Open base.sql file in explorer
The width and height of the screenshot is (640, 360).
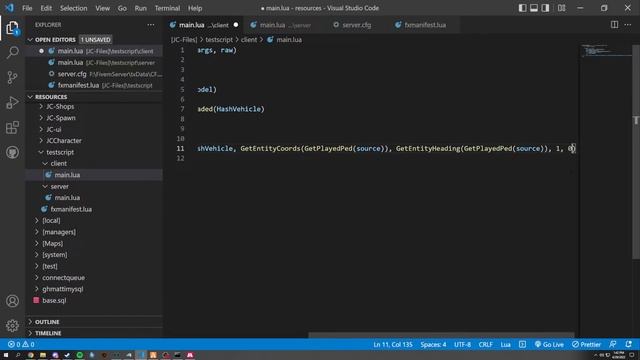point(54,300)
